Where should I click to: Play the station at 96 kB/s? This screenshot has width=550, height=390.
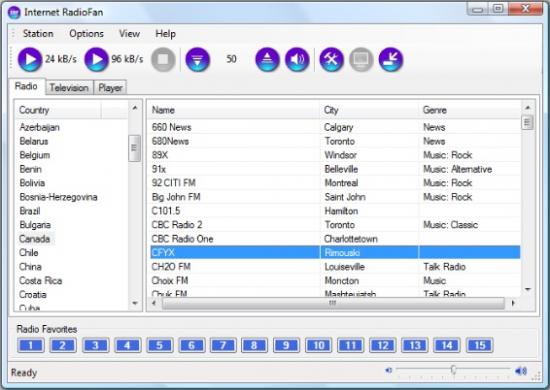pos(96,59)
